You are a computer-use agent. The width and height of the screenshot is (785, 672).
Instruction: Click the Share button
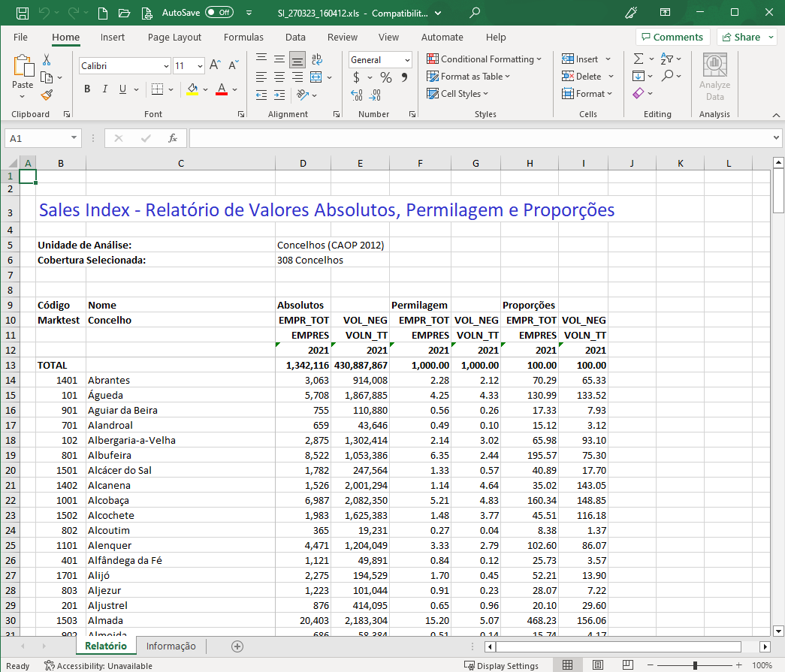click(747, 38)
